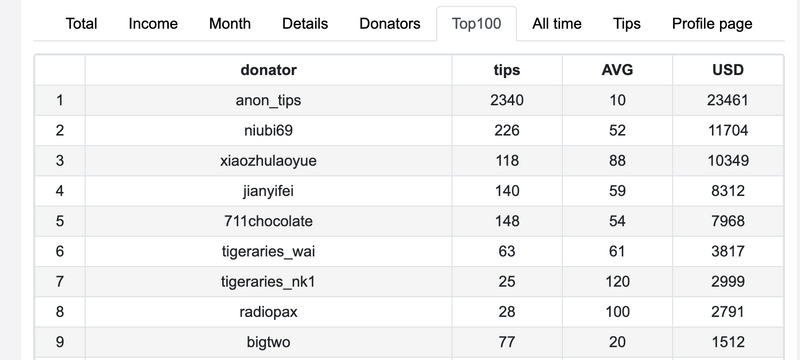Go to the Profile page tab
The width and height of the screenshot is (800, 360).
712,24
